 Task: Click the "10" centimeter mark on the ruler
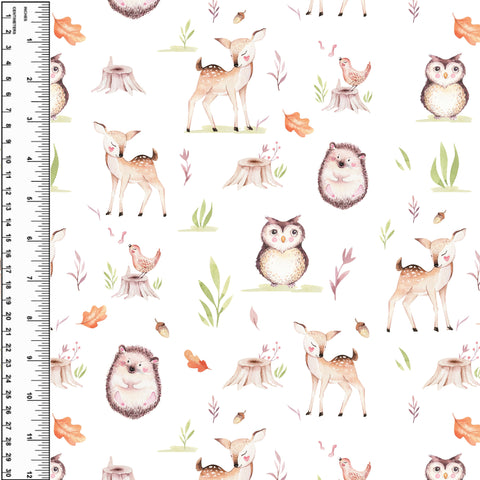8,159
